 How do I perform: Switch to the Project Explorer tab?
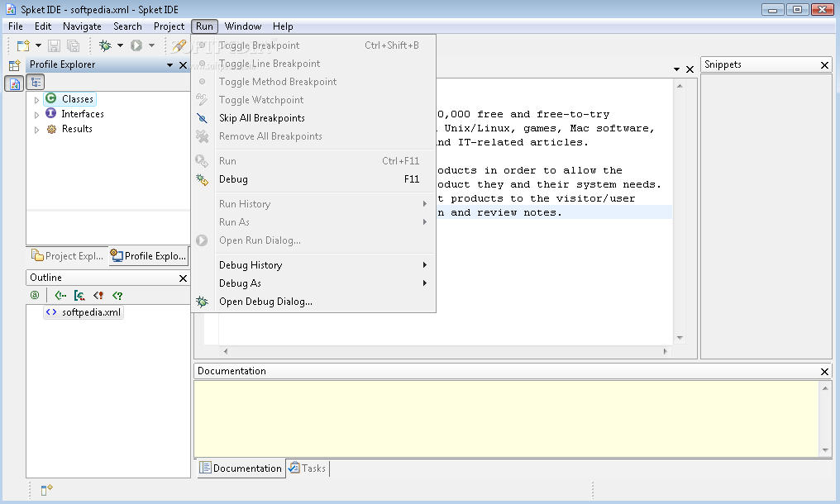(68, 256)
